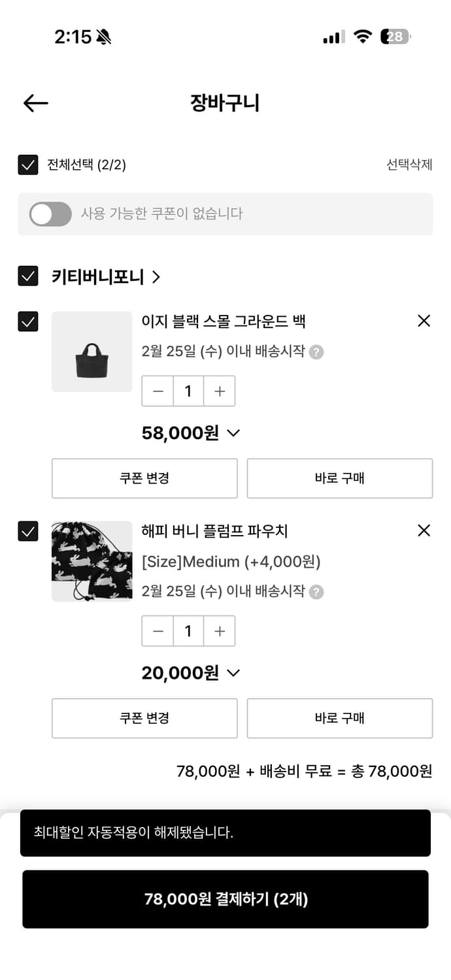Increase quantity of 그라운드 백 with plus

[220, 391]
